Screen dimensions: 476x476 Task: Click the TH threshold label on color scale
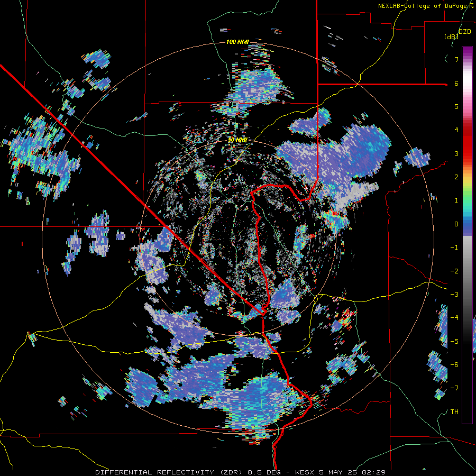click(454, 412)
